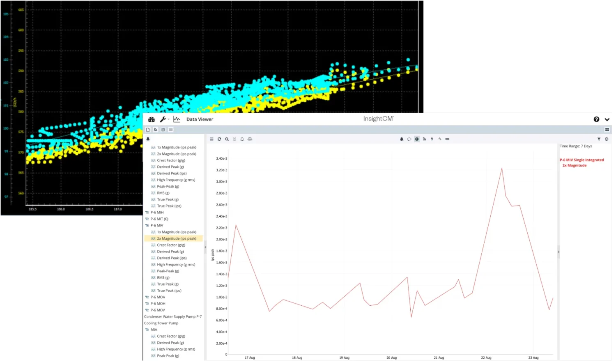The height and width of the screenshot is (364, 616).
Task: Click the help question mark icon
Action: tap(596, 119)
